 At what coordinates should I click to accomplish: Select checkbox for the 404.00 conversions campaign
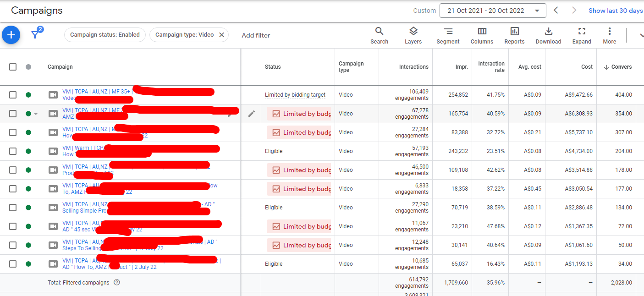(x=13, y=95)
